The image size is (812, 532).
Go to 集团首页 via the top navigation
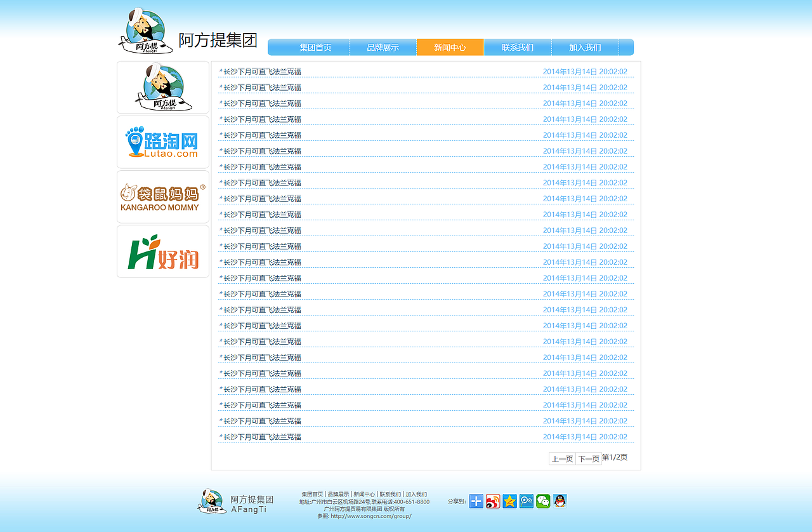[x=315, y=47]
